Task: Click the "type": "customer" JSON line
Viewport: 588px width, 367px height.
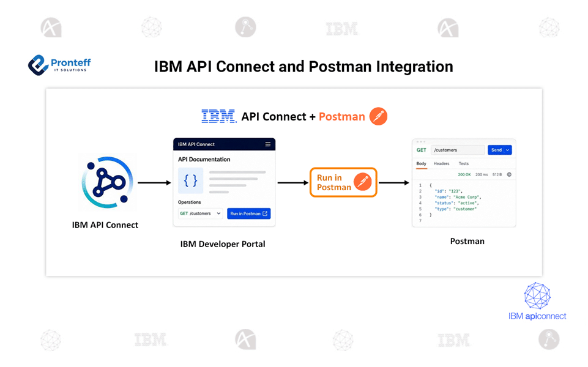Action: pos(456,209)
